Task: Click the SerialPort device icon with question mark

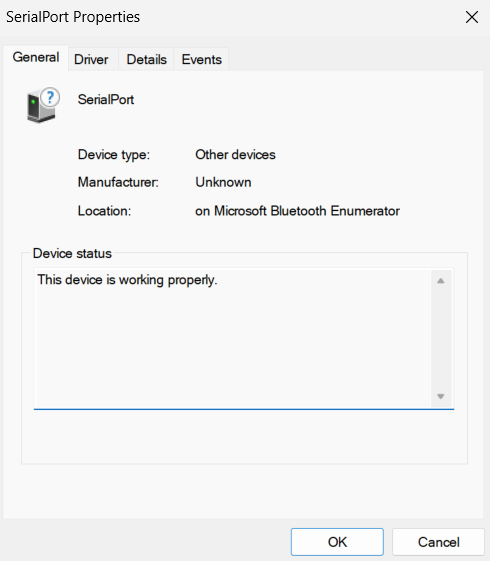Action: pyautogui.click(x=43, y=105)
